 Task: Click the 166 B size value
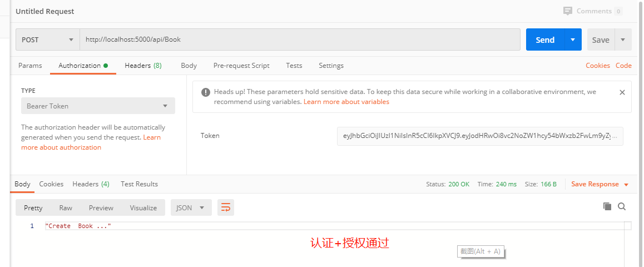[549, 184]
